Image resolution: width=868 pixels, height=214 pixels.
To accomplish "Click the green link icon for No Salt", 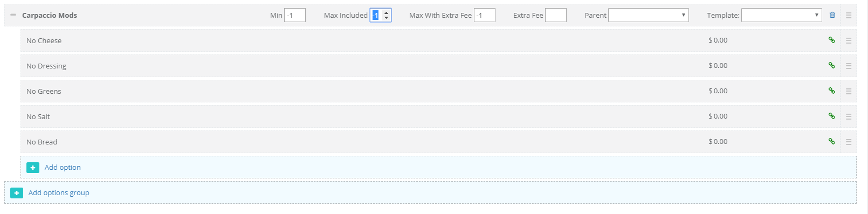I will pos(832,116).
